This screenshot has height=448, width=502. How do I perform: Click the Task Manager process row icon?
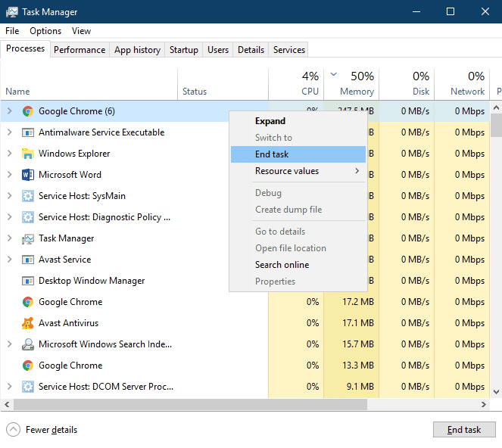click(28, 238)
